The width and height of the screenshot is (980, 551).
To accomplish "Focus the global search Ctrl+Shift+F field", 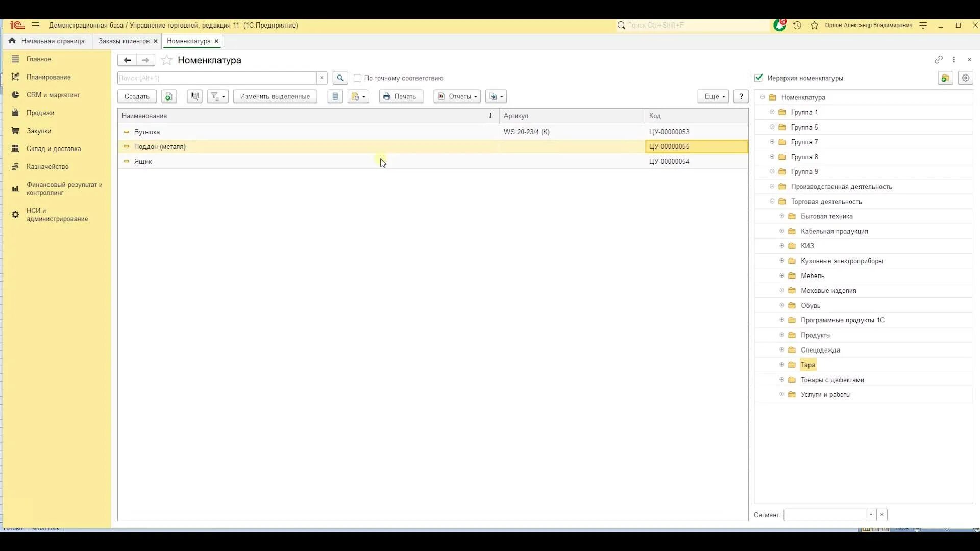I will pos(693,25).
